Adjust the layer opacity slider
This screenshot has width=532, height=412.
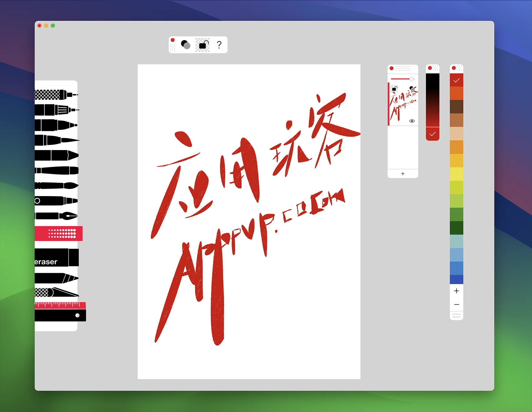(x=403, y=79)
